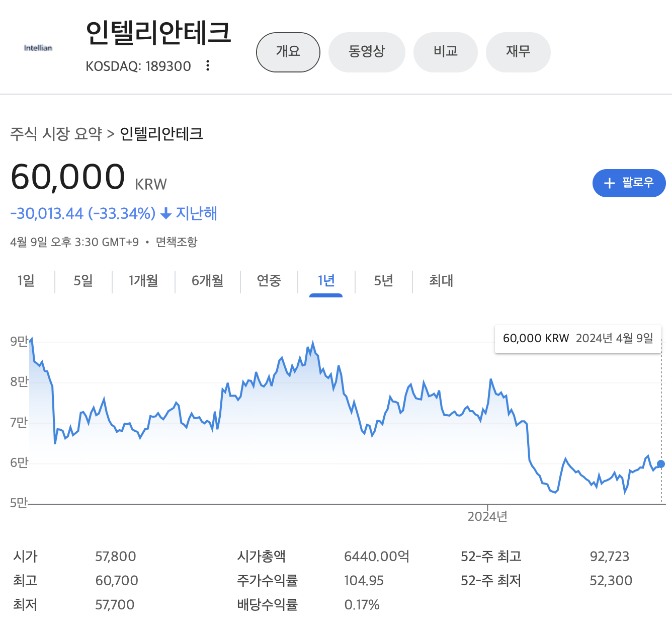Click the 면책조항 disclaimer link
Image resolution: width=672 pixels, height=626 pixels.
(x=177, y=242)
